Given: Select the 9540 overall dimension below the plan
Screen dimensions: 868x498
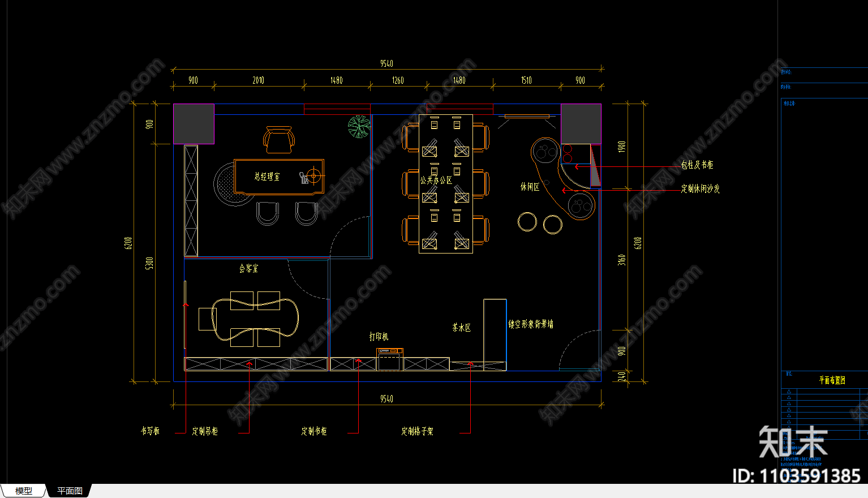Looking at the screenshot, I should point(386,399).
